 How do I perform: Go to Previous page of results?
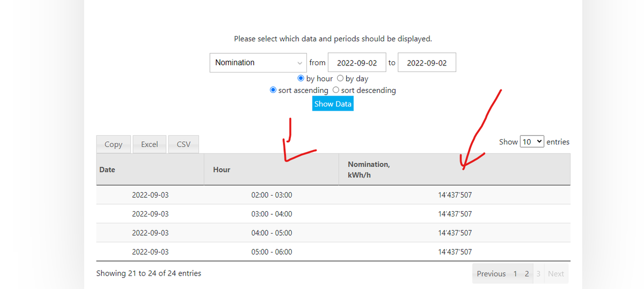pos(491,274)
